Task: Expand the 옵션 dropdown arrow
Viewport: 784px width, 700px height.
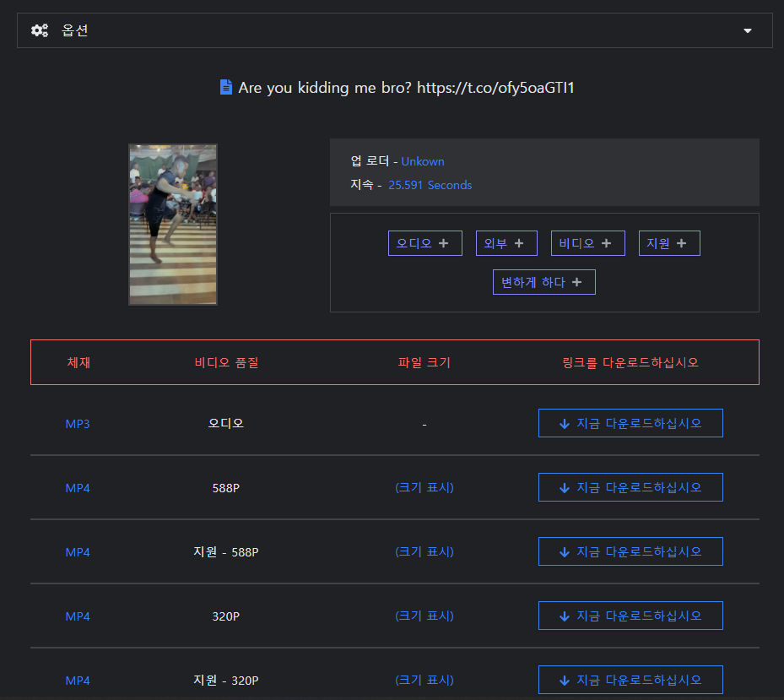Action: tap(747, 31)
